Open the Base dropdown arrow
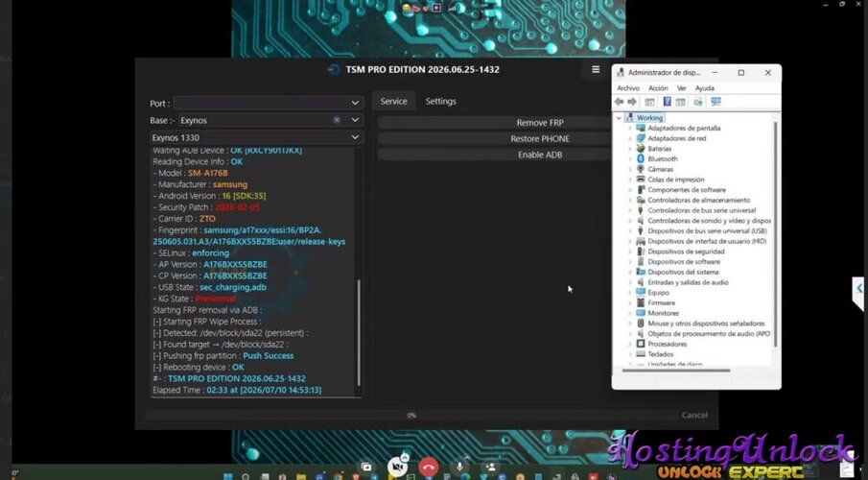 click(355, 120)
